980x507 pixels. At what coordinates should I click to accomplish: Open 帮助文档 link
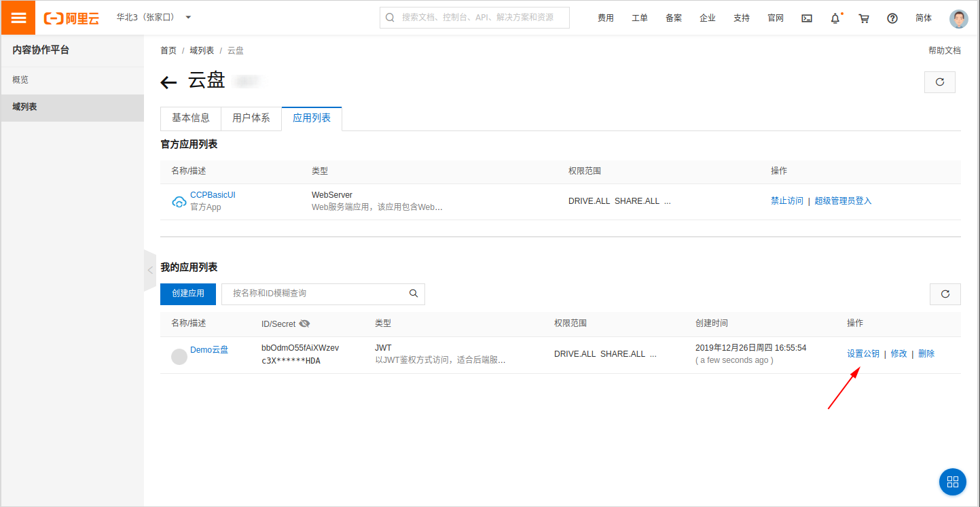[945, 50]
